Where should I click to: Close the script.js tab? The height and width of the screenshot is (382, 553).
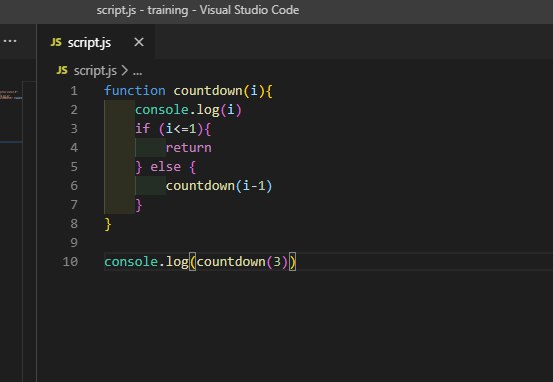coord(139,42)
